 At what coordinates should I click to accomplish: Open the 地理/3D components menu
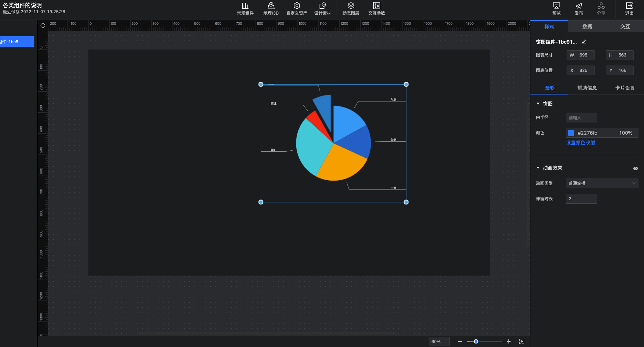point(271,9)
